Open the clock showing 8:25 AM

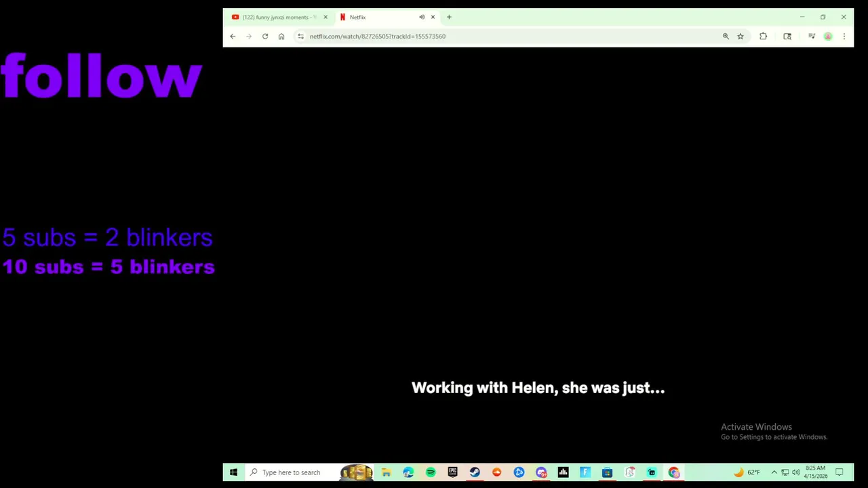tap(816, 472)
